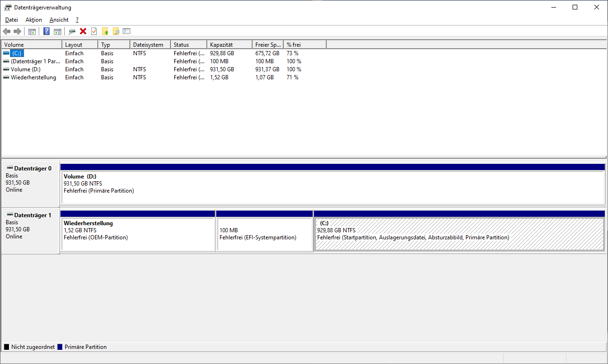The image size is (608, 364).
Task: Click the folder with magnifier icon
Action: (x=116, y=32)
